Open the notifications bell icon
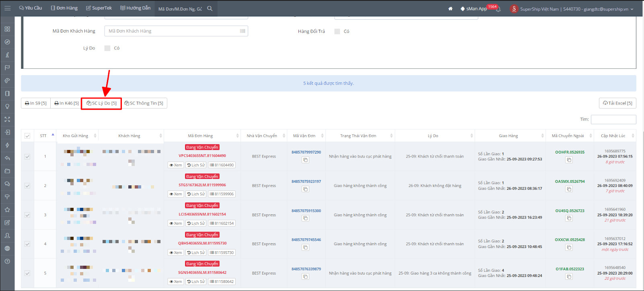Screen dimensions: 644x291 click(498, 9)
